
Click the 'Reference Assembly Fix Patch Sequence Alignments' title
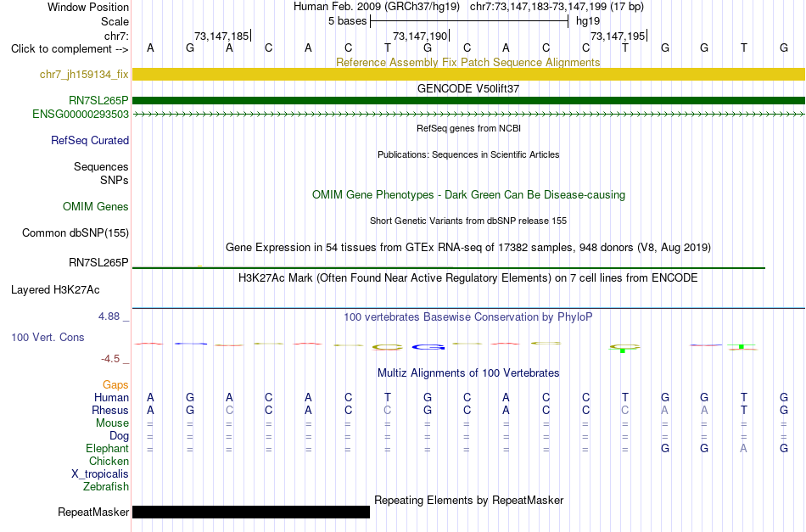tap(467, 62)
